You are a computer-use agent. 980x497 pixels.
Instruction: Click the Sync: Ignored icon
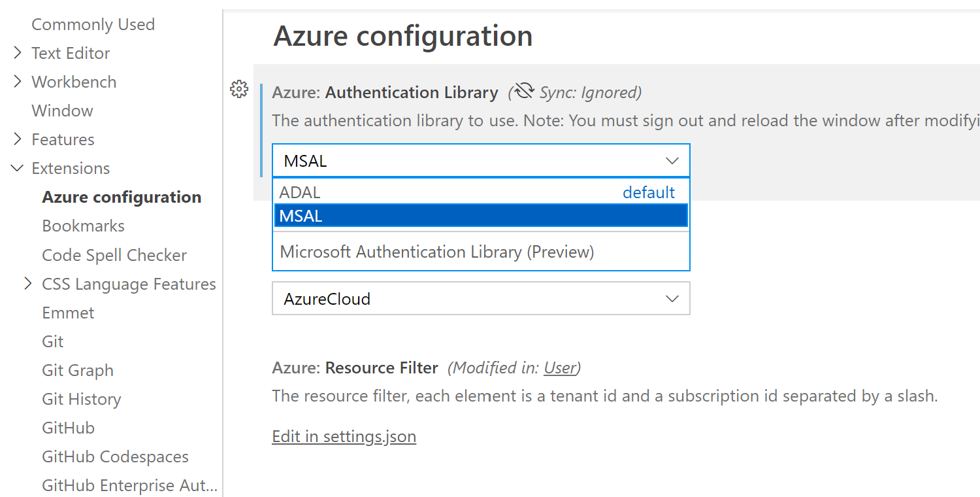pyautogui.click(x=523, y=92)
